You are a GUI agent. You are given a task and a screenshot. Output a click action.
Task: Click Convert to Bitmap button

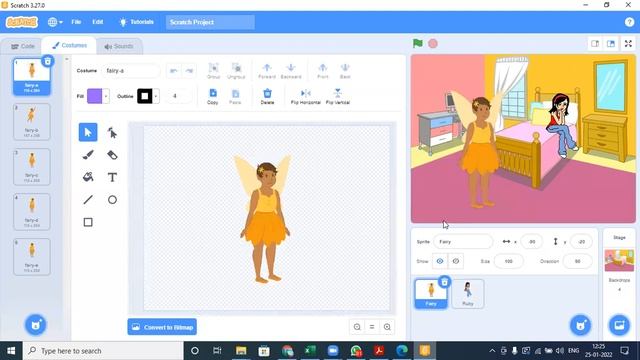click(162, 327)
